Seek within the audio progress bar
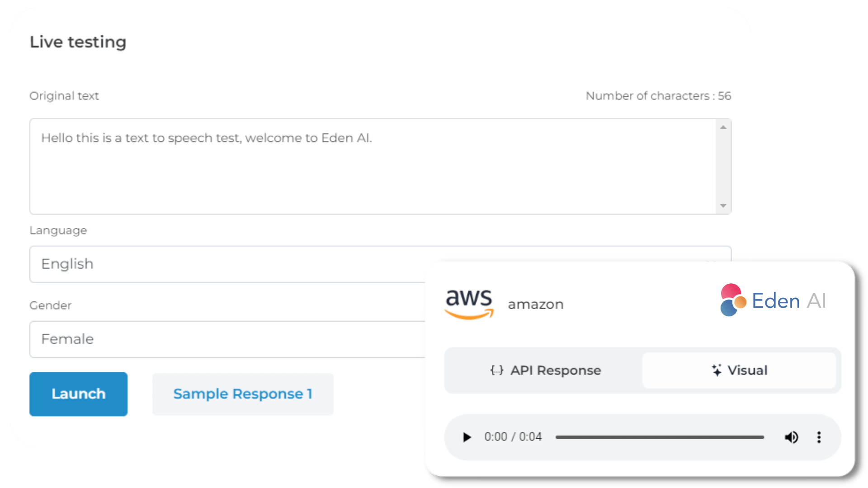 point(660,437)
